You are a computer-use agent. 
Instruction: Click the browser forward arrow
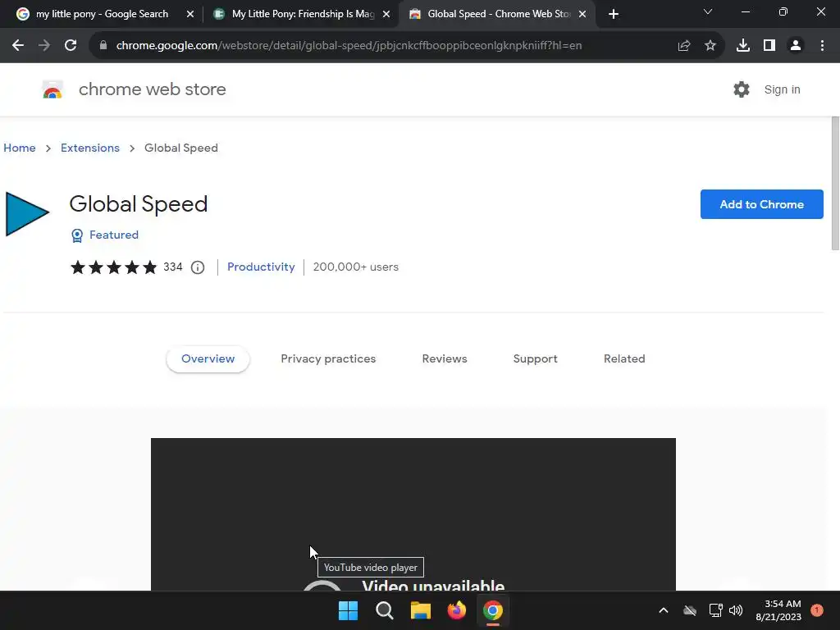[44, 46]
